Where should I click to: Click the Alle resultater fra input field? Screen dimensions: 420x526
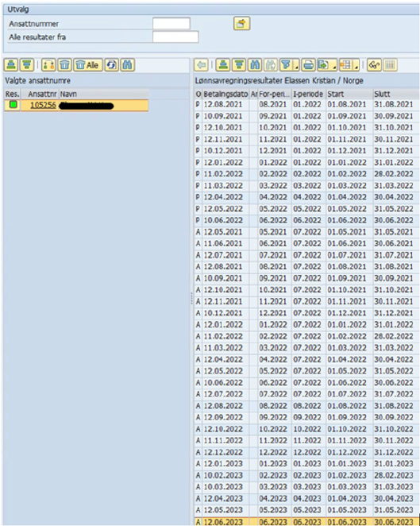coord(175,37)
